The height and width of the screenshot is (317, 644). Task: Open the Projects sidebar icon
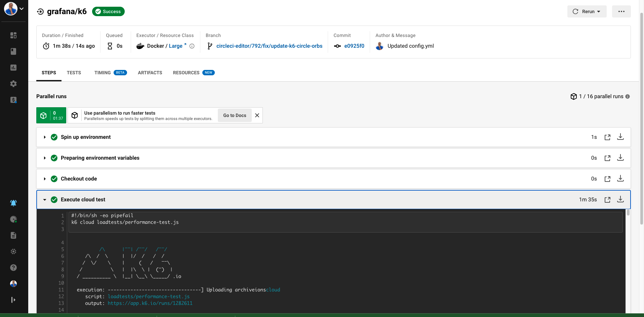tap(13, 51)
